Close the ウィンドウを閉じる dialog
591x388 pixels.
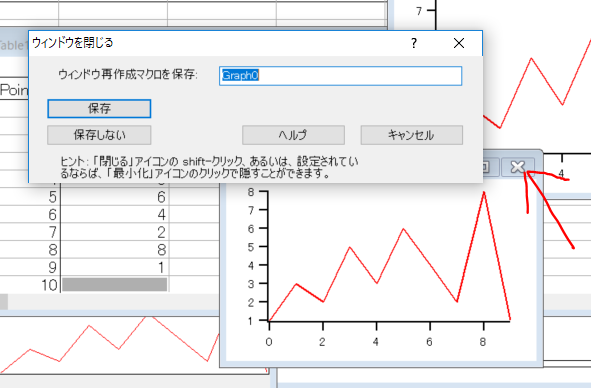pos(459,43)
